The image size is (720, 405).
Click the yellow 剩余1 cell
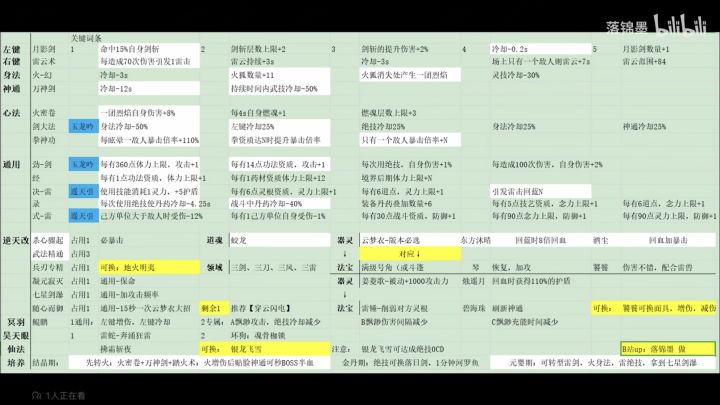pyautogui.click(x=214, y=308)
